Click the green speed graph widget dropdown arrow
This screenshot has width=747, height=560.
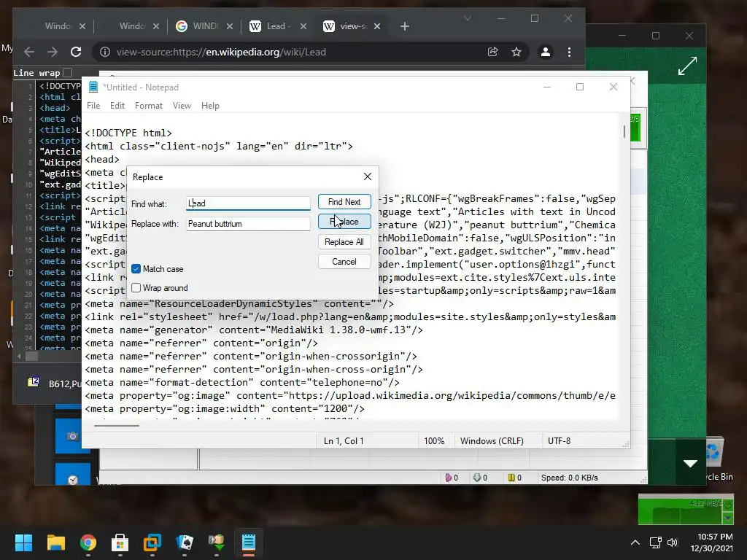click(727, 518)
